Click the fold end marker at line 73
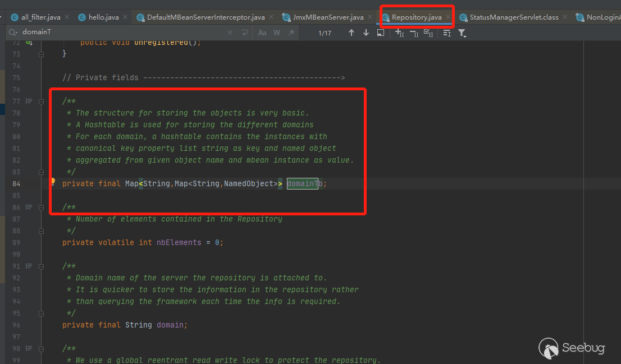 click(x=41, y=54)
